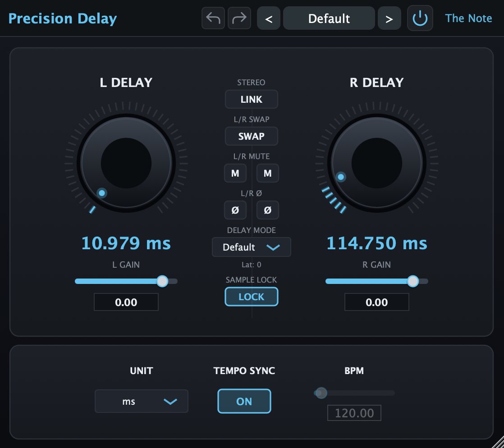Click the 114.750 ms right delay value
This screenshot has width=504, height=448.
[x=377, y=243]
